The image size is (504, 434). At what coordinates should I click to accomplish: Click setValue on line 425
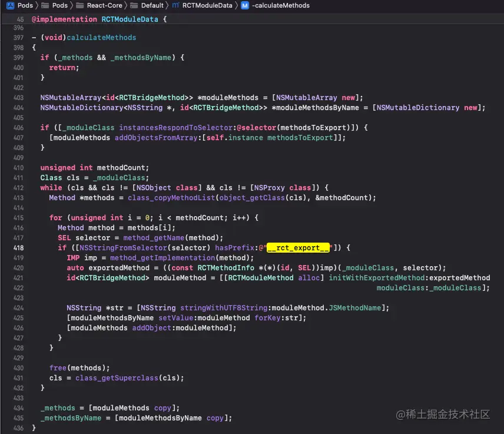[x=175, y=318]
